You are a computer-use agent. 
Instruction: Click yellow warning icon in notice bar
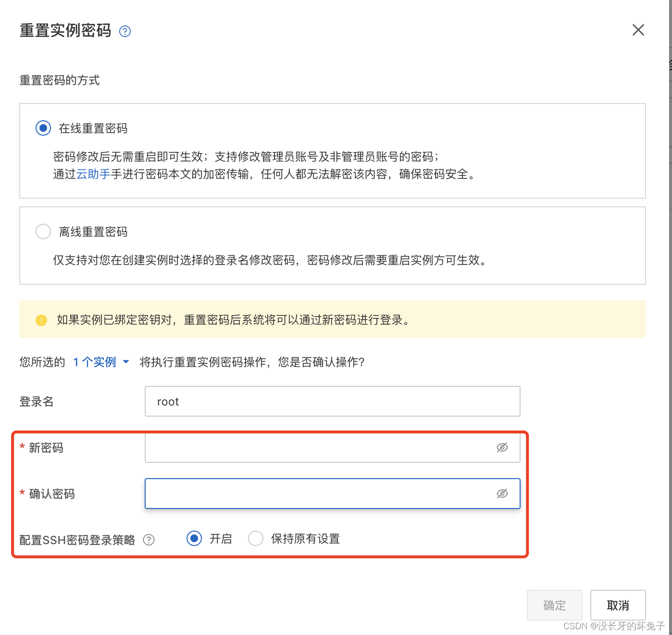(41, 320)
